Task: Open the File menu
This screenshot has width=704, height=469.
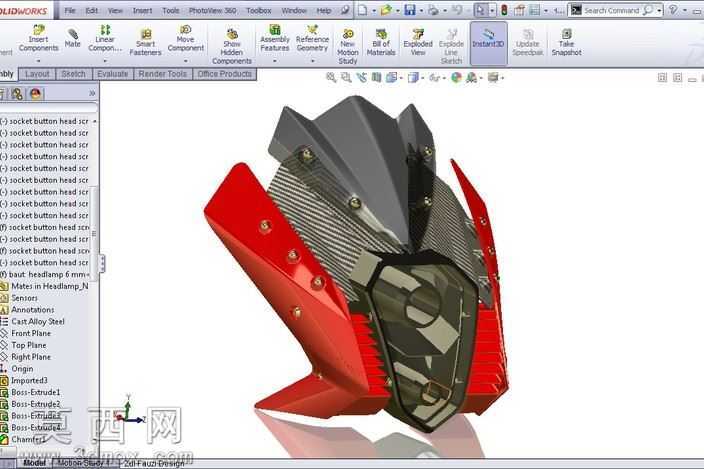Action: [x=70, y=10]
